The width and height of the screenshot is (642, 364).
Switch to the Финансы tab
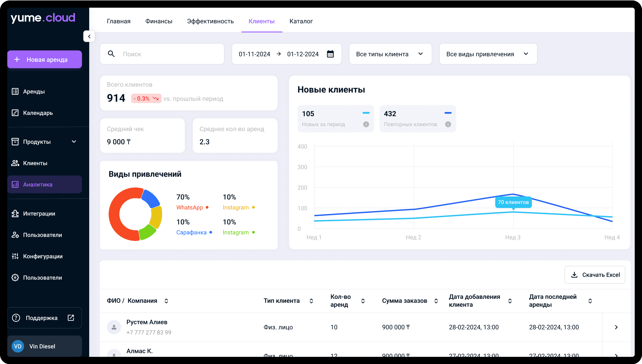[159, 21]
